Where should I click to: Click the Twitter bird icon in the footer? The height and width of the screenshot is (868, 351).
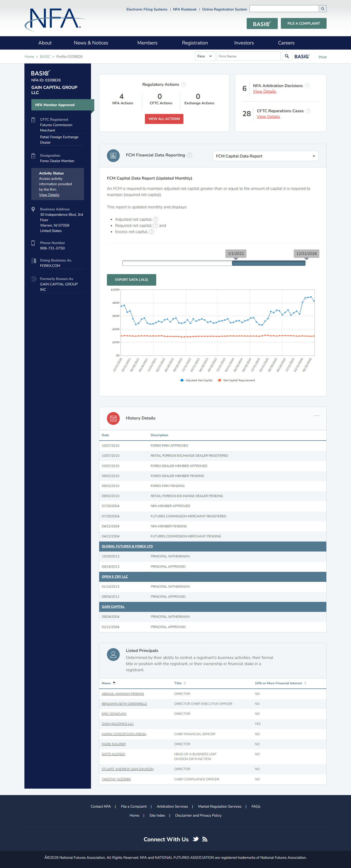point(196,839)
